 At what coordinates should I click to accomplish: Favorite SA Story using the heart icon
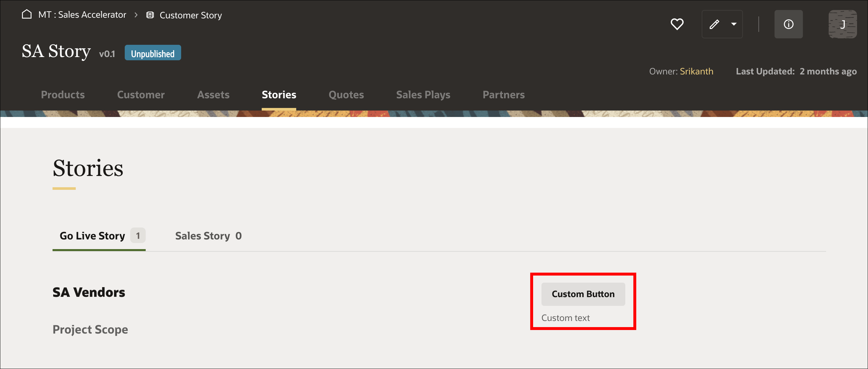tap(677, 24)
